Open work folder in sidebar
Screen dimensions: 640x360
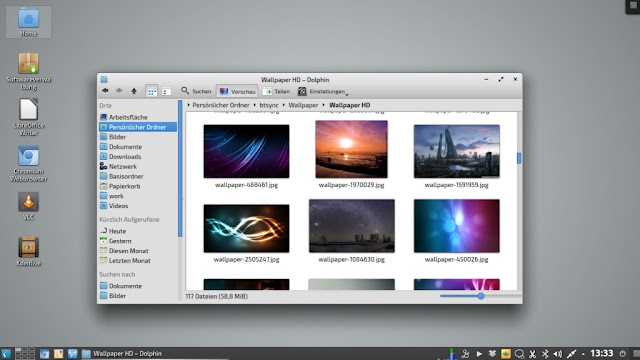tap(138, 196)
